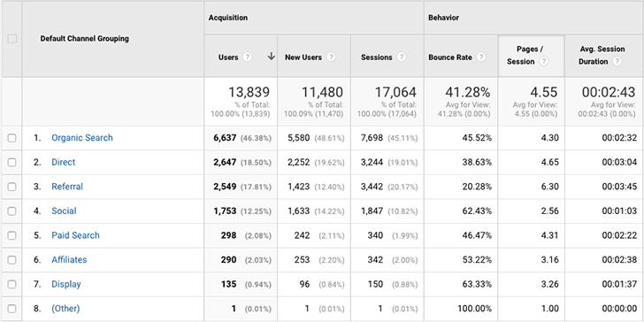Click Social session duration 00:01:03
This screenshot has height=322, width=644.
coord(619,211)
